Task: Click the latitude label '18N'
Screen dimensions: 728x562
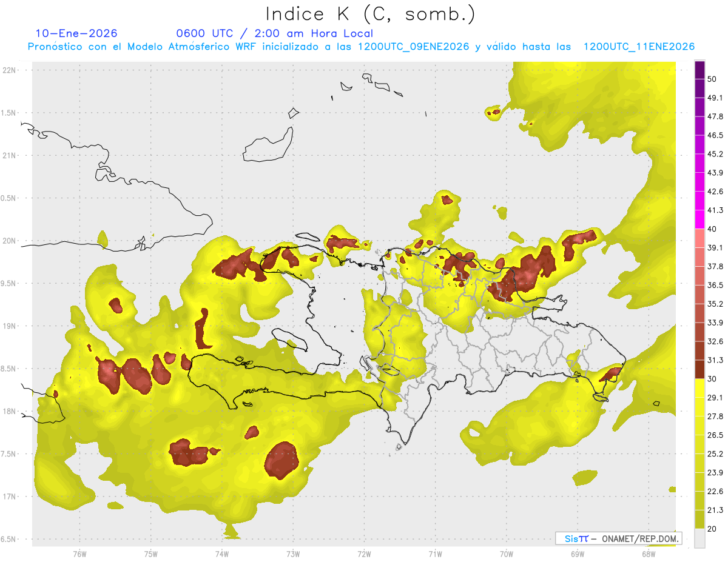Action: (8, 412)
